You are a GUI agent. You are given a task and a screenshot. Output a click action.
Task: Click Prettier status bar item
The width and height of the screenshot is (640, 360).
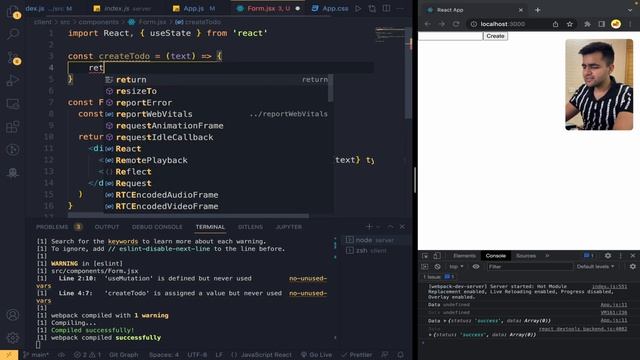click(x=357, y=355)
